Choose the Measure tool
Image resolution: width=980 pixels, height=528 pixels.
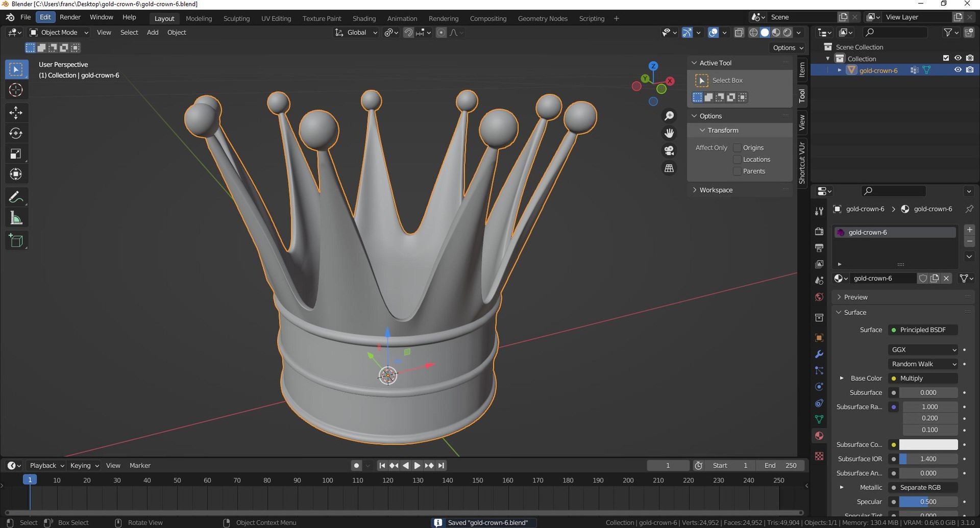(x=16, y=218)
